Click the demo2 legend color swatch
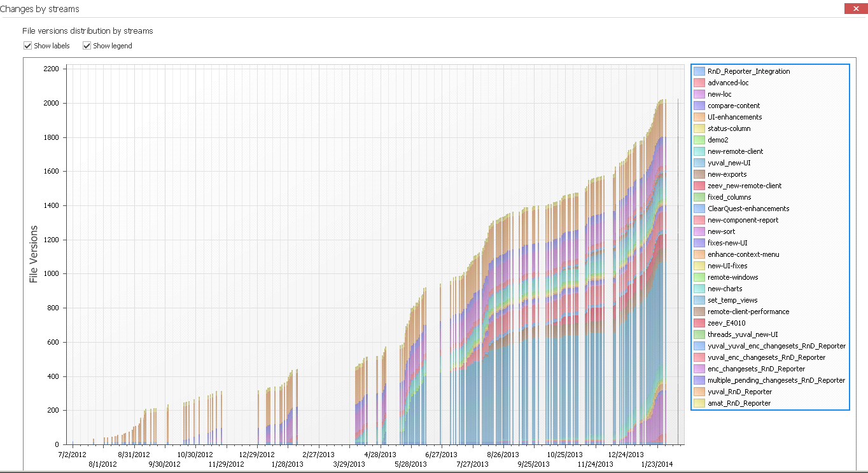The image size is (868, 473). (x=699, y=140)
